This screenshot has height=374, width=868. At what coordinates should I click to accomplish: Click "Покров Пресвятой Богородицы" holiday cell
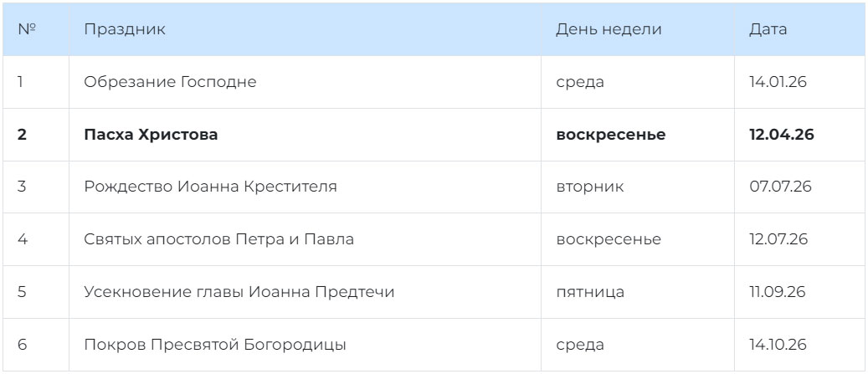(215, 345)
